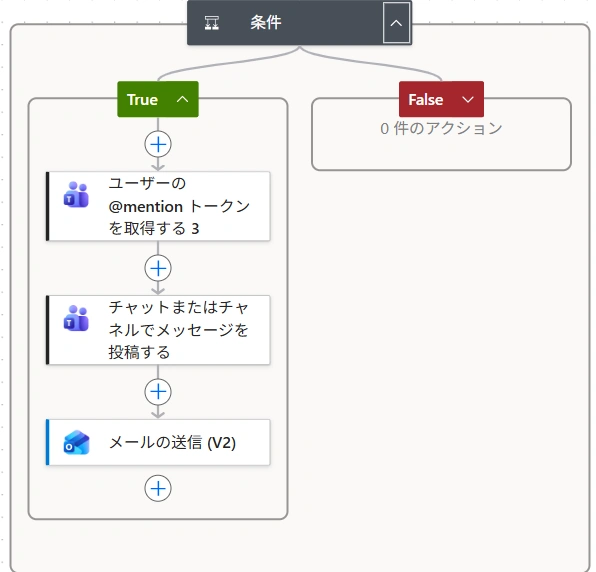
Task: Click the Teams icon on the @mention token action
Action: point(76,195)
